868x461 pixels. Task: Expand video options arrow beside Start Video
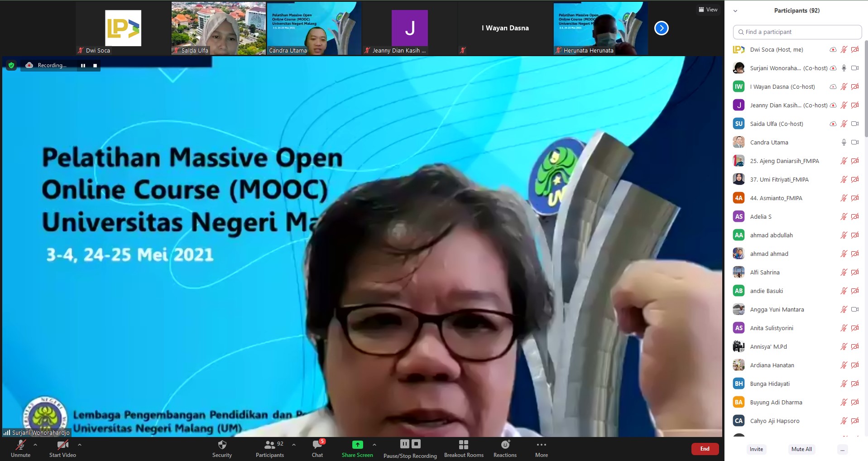tap(80, 445)
